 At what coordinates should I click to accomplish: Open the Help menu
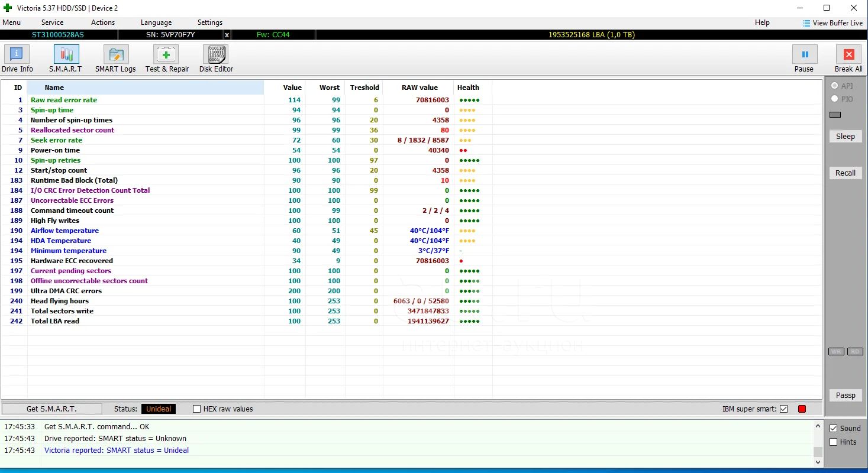762,22
